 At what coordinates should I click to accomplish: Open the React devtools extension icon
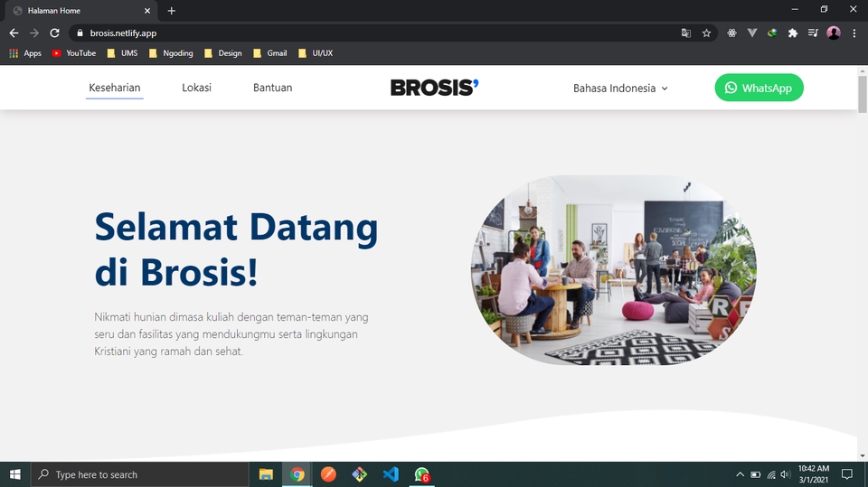coord(731,33)
